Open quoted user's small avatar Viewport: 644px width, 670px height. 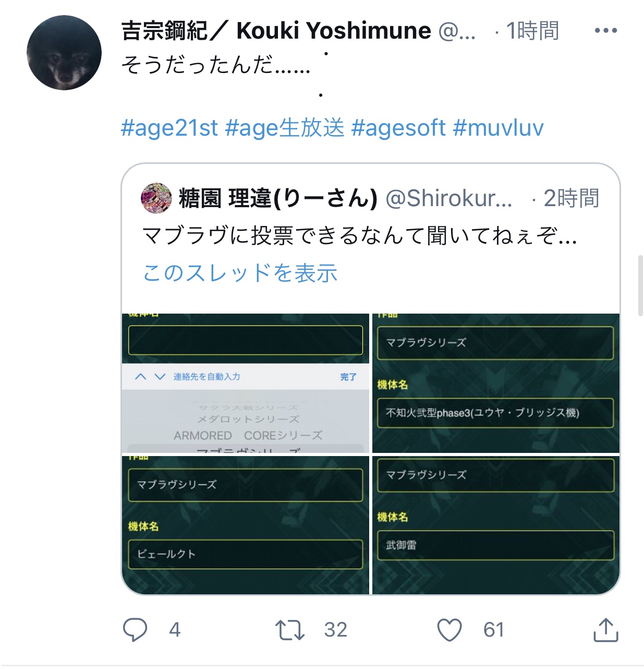tap(156, 198)
